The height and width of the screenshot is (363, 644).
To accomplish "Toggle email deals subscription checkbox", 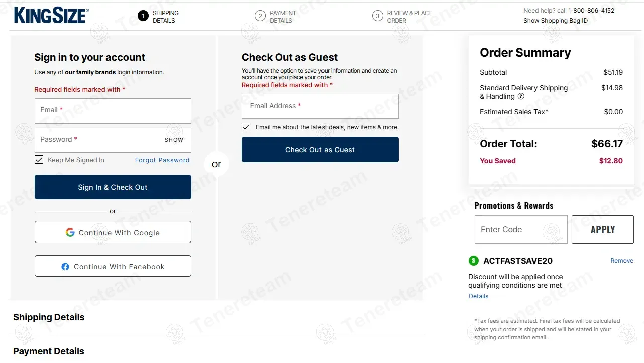I will 246,127.
